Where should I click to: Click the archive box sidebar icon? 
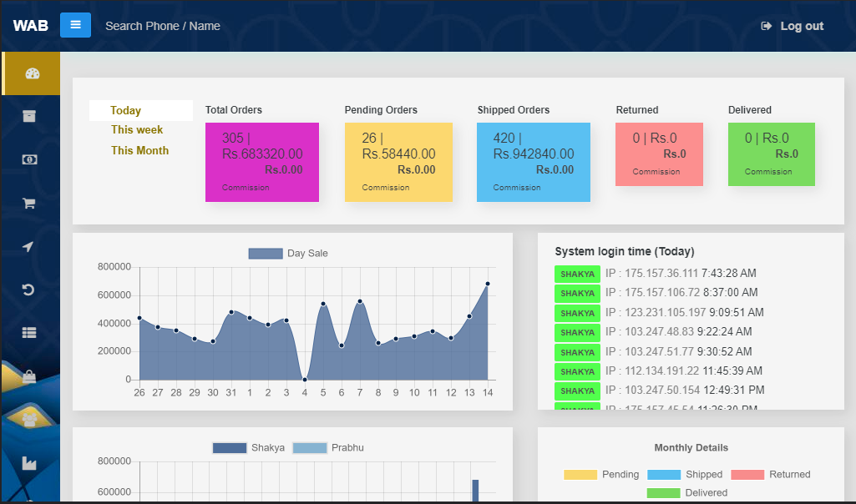tap(30, 116)
